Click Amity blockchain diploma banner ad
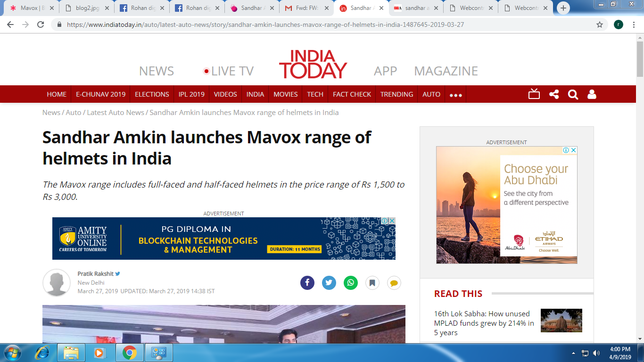The height and width of the screenshot is (362, 644). pos(224,239)
